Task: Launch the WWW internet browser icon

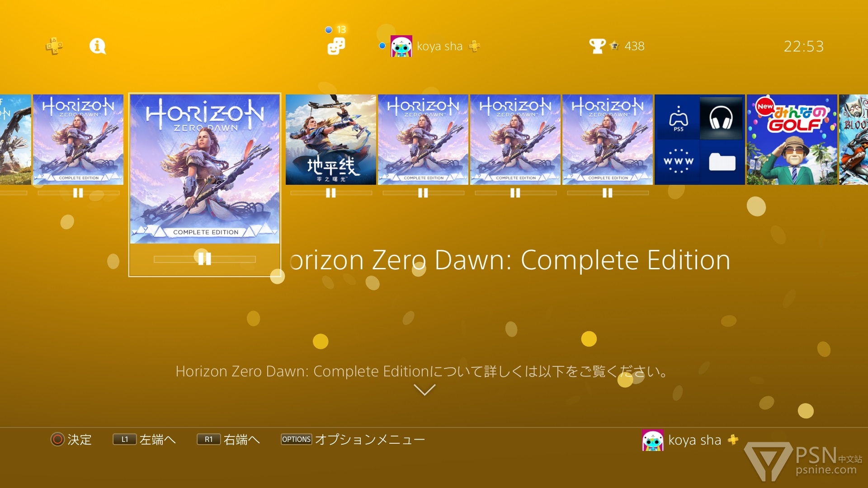Action: [x=678, y=161]
